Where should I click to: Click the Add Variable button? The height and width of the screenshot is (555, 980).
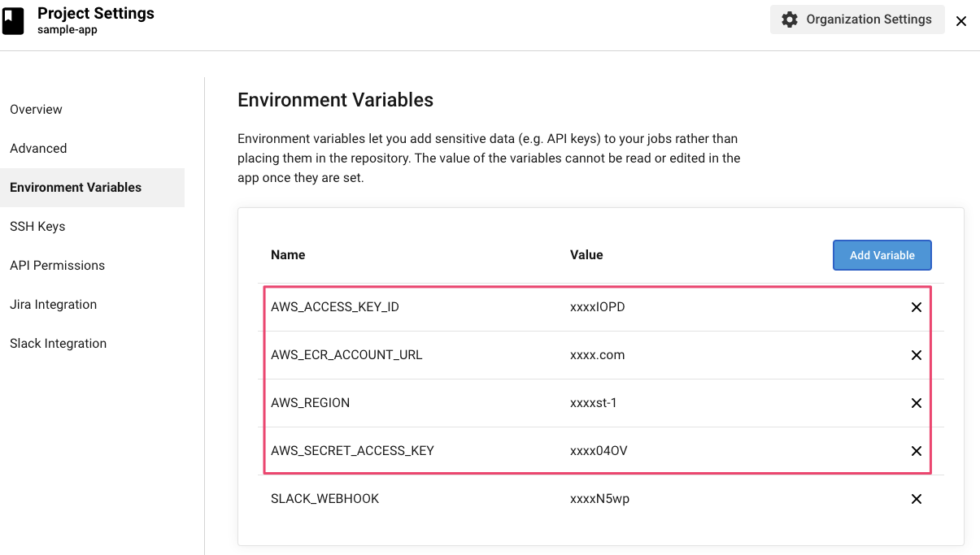pos(882,255)
